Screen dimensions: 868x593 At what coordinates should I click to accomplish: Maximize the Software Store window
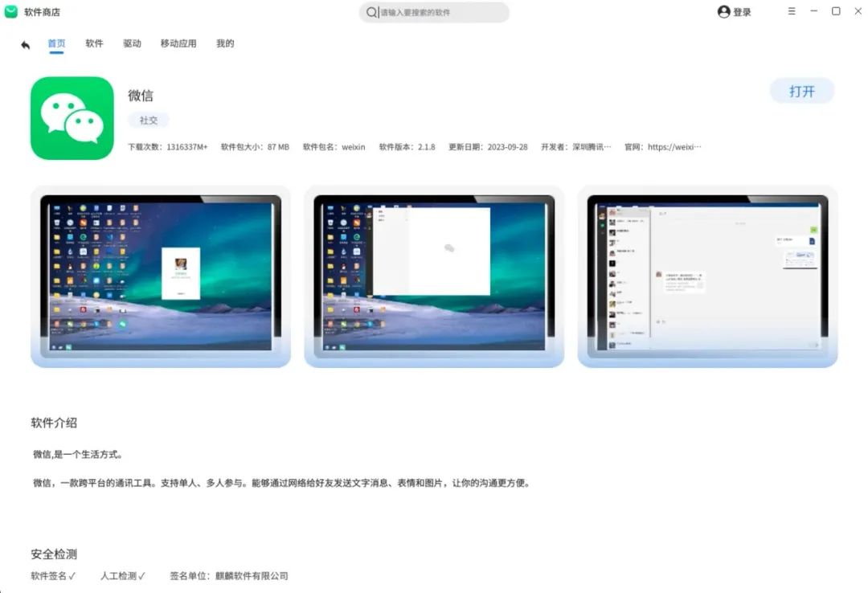tap(836, 11)
